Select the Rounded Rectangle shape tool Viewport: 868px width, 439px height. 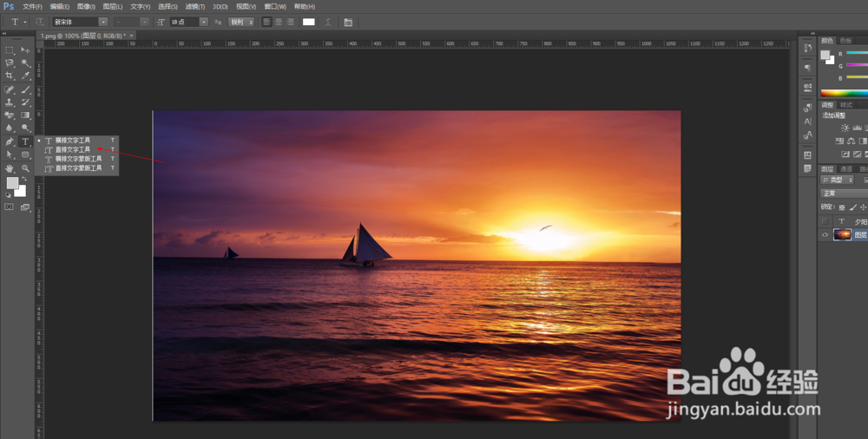[x=25, y=154]
